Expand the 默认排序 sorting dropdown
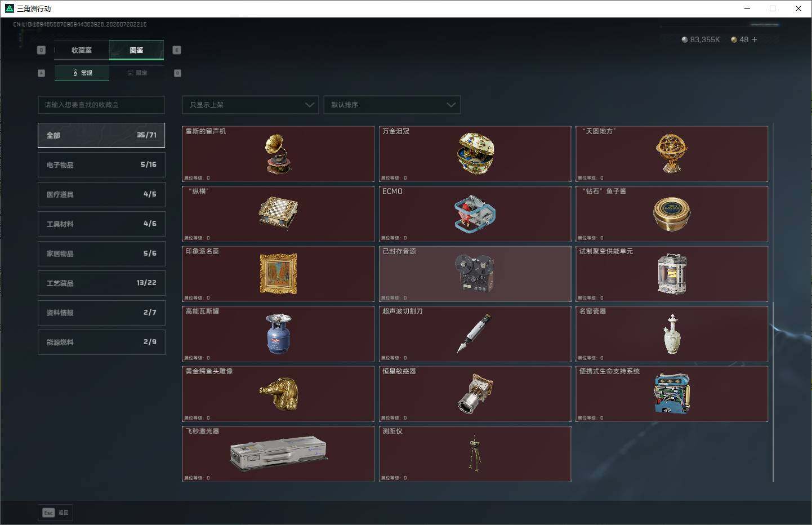Viewport: 812px width, 525px height. pos(392,105)
